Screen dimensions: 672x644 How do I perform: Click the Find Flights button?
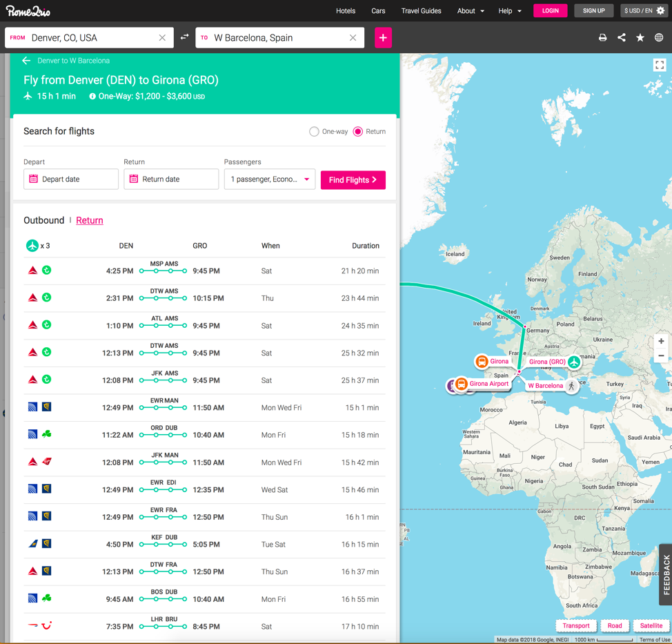point(353,179)
